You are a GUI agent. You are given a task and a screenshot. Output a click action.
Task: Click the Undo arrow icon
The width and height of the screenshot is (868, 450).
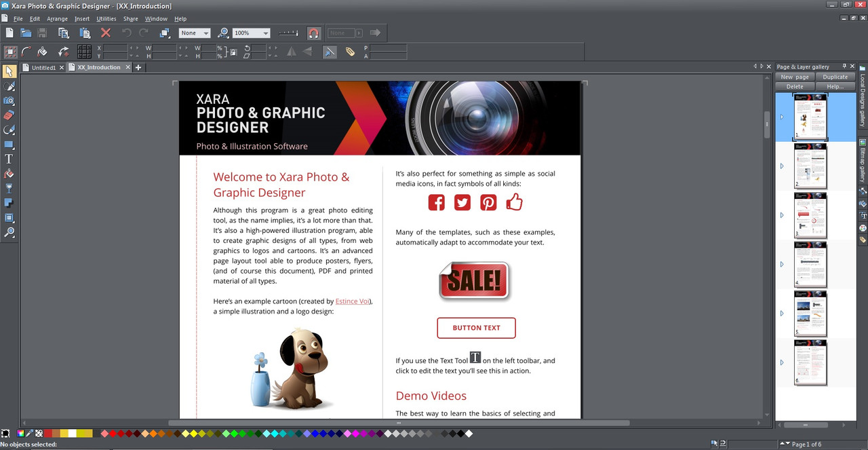(x=127, y=33)
